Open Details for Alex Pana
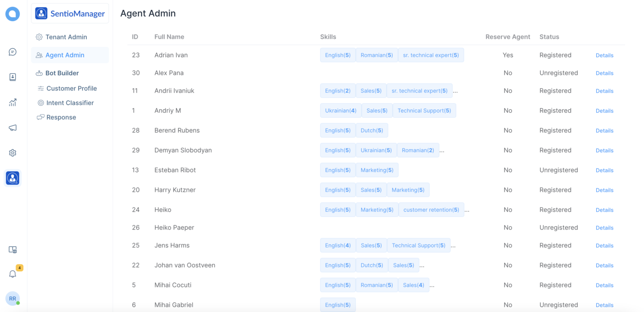The image size is (644, 312). click(x=604, y=73)
